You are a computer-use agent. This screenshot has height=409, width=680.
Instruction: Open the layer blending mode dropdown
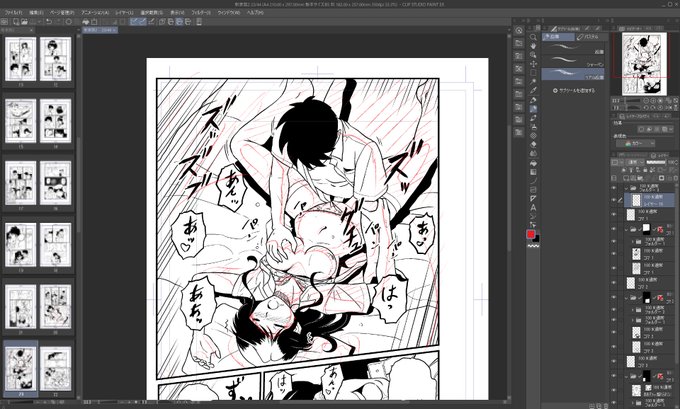click(x=634, y=162)
